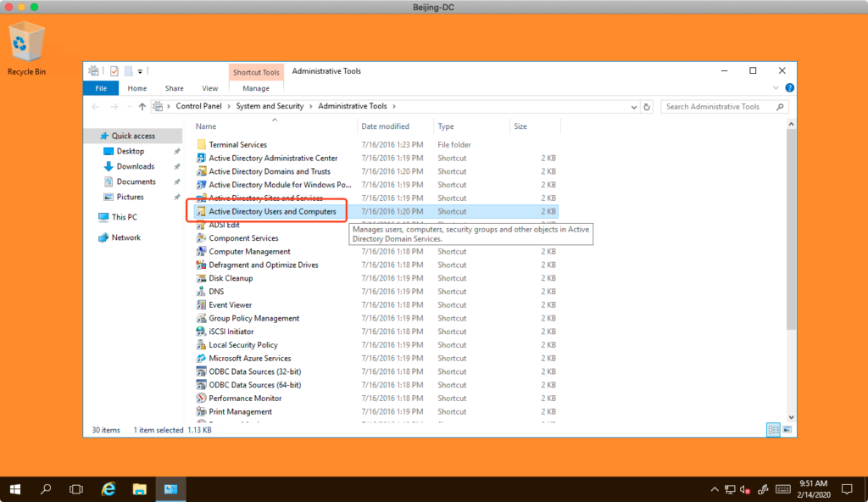Expand the address bar history dropdown
Screen dimensions: 868x502
pyautogui.click(x=633, y=107)
